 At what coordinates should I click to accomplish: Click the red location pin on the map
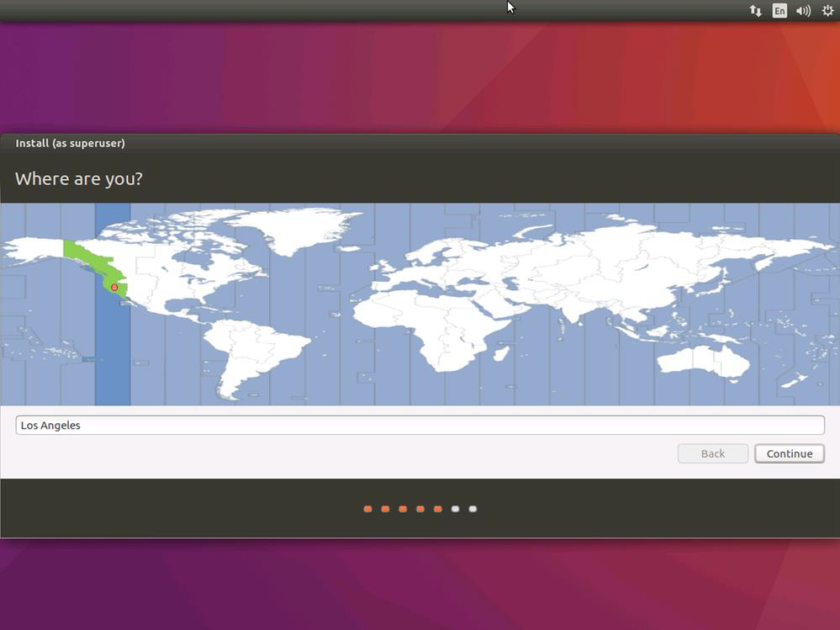114,288
